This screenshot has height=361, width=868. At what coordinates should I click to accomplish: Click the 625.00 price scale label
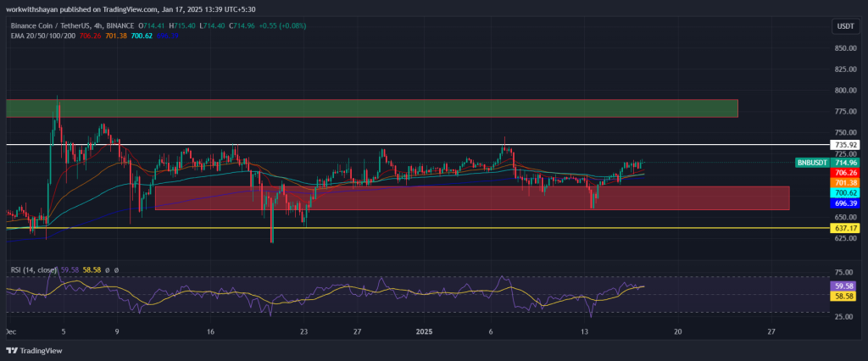pos(846,238)
